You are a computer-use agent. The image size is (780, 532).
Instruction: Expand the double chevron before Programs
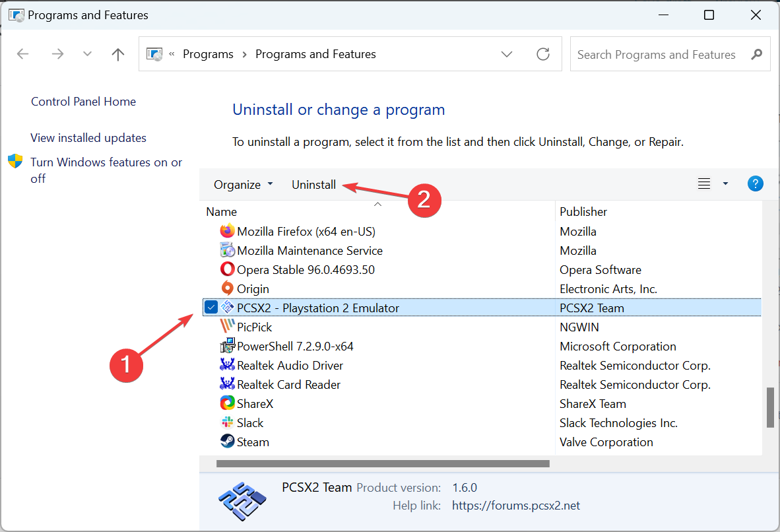(x=172, y=53)
